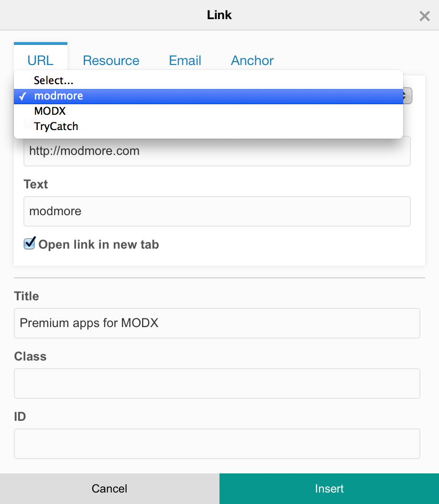Switch to the URL tab
Screen dimensions: 439x504
(41, 60)
